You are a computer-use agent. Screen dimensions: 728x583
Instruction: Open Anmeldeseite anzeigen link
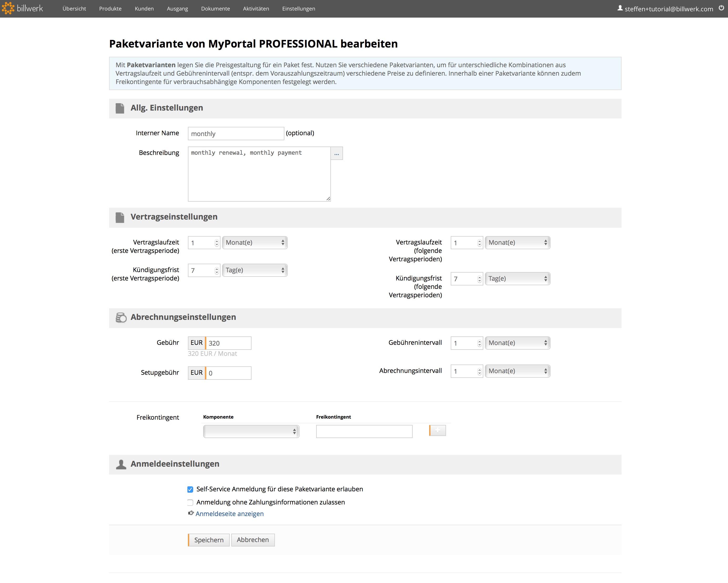230,514
